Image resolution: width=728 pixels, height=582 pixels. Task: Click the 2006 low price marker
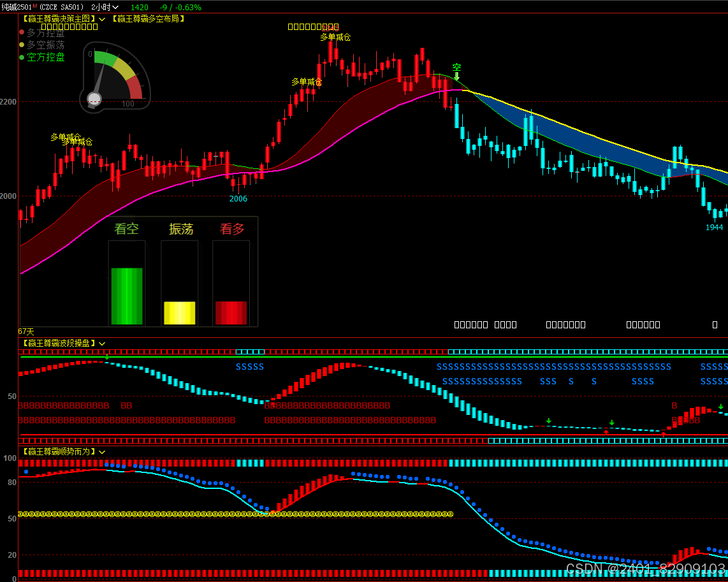[x=238, y=199]
